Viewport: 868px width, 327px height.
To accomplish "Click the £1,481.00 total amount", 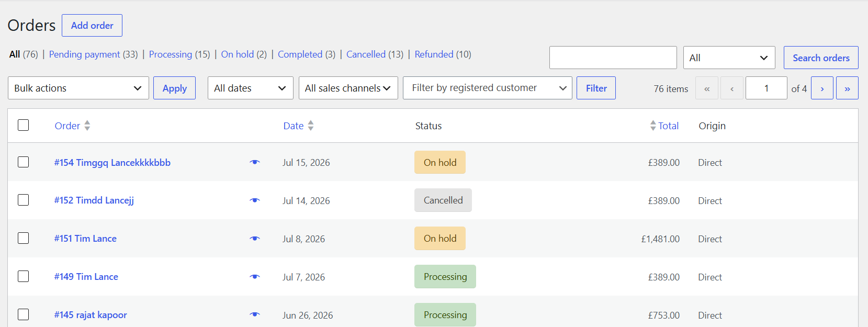I will (660, 239).
